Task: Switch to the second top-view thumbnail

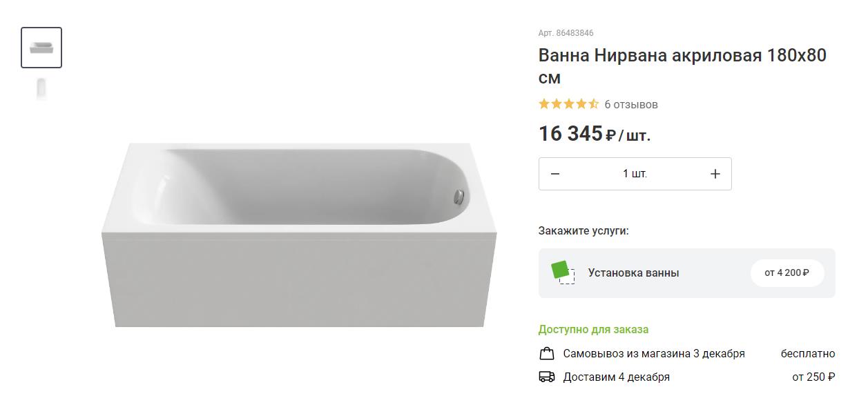Action: (41, 89)
